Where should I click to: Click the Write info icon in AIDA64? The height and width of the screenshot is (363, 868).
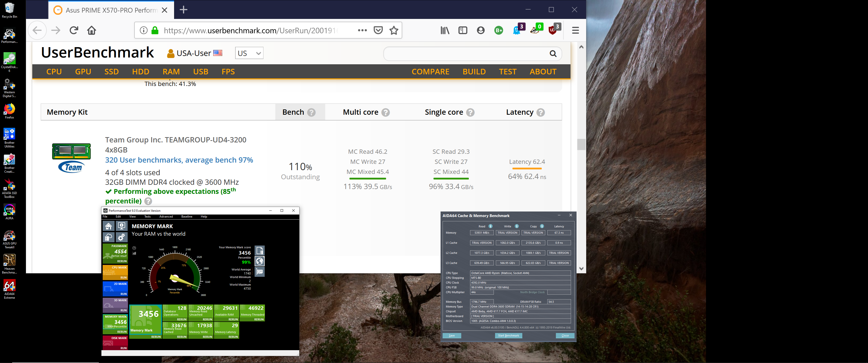point(517,226)
